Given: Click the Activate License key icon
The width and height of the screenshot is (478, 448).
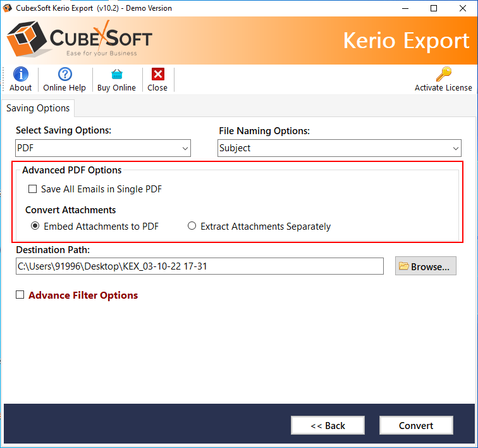Looking at the screenshot, I should tap(443, 74).
